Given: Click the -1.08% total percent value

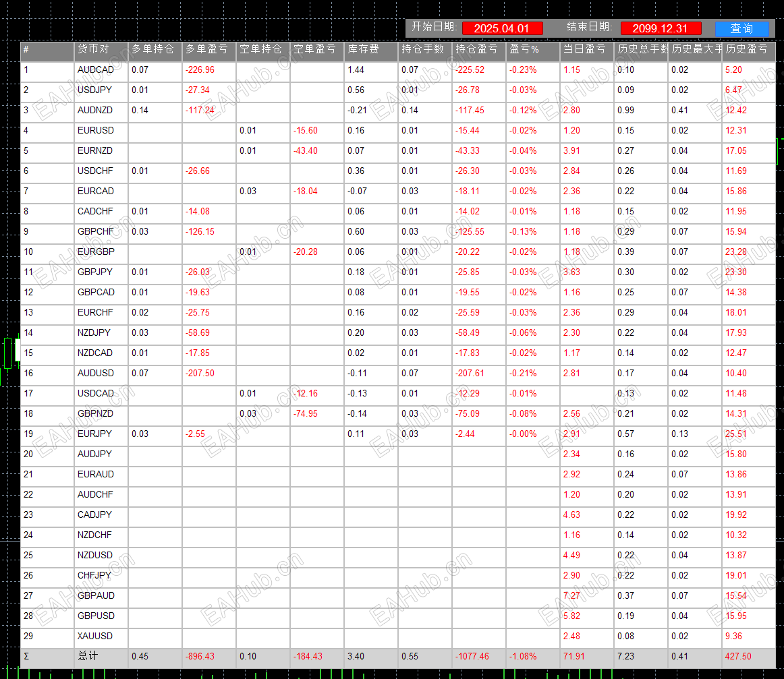Looking at the screenshot, I should [523, 657].
